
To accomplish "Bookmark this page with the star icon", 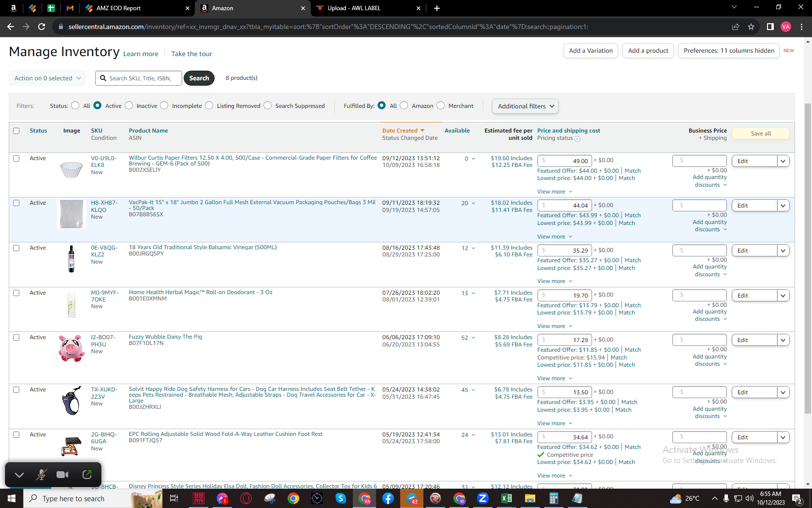I will (751, 27).
